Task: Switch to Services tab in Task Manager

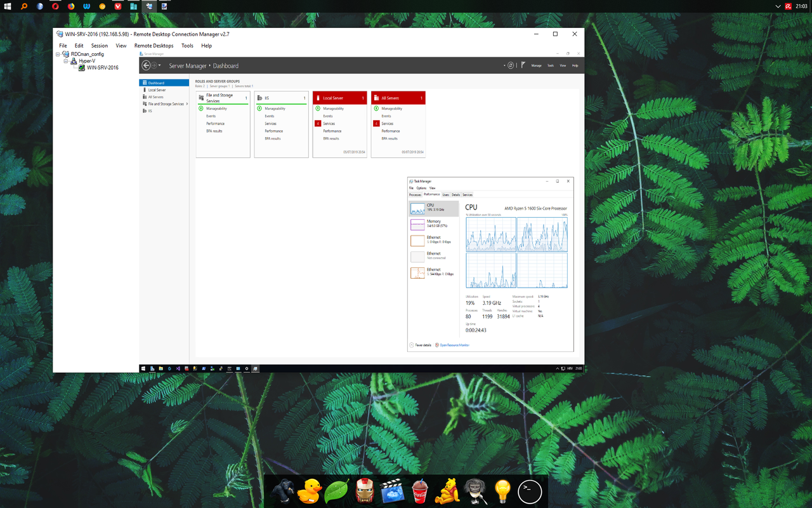Action: point(468,195)
